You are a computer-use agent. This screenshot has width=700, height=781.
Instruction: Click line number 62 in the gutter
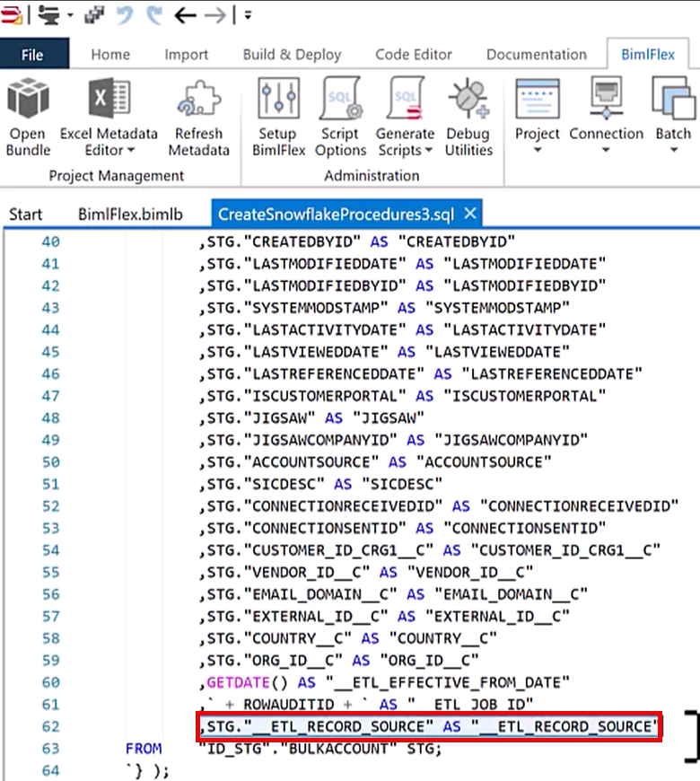pos(51,727)
